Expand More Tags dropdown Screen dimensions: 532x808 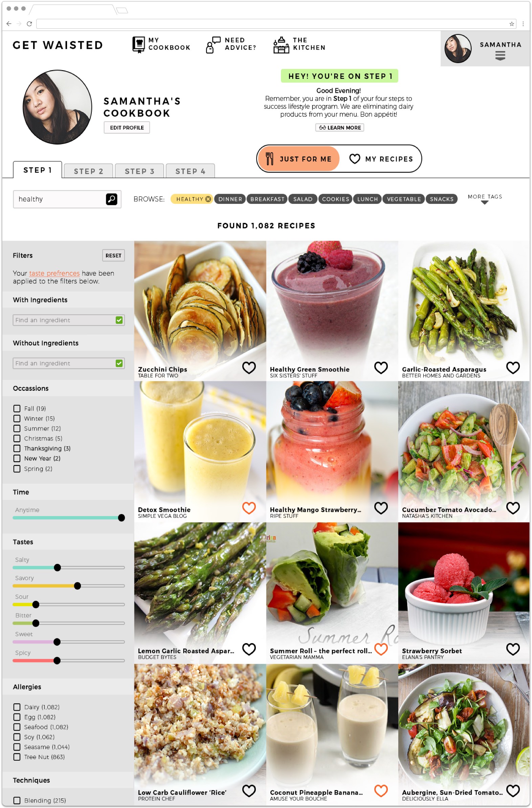click(x=485, y=199)
